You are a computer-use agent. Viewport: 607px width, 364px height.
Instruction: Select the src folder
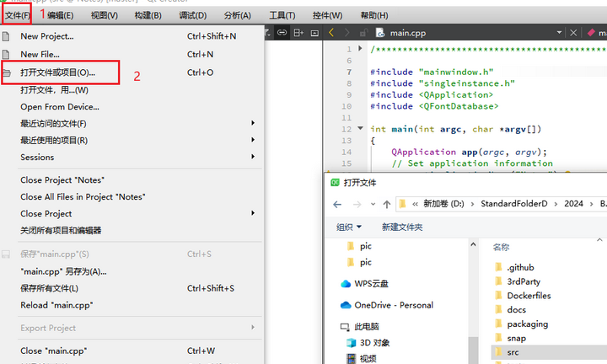[x=550, y=352]
